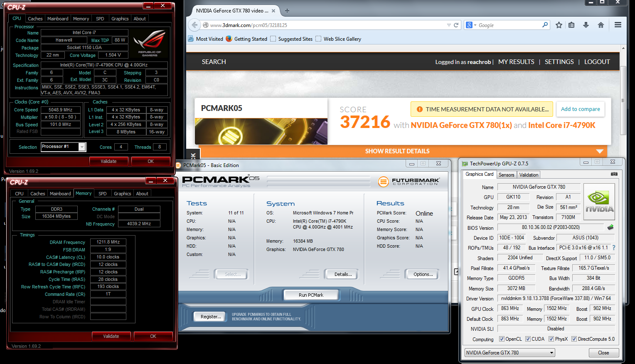Open the Firefox hamburger menu
The width and height of the screenshot is (635, 364).
(618, 25)
